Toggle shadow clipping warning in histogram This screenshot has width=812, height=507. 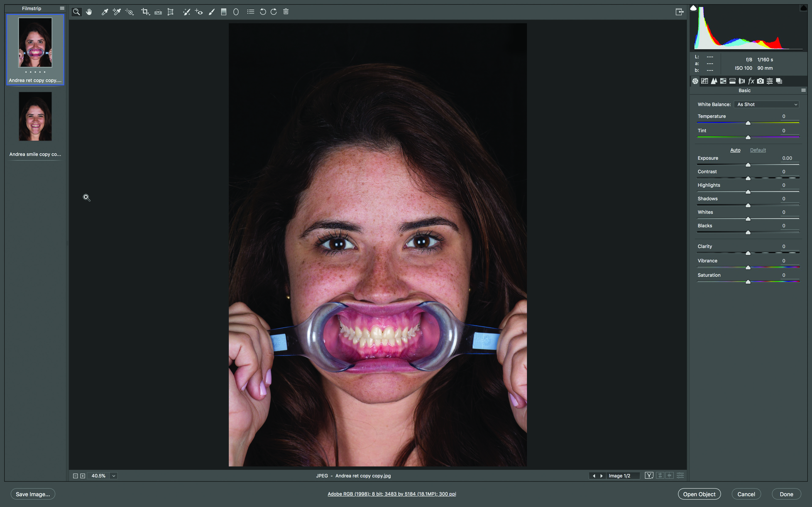693,8
